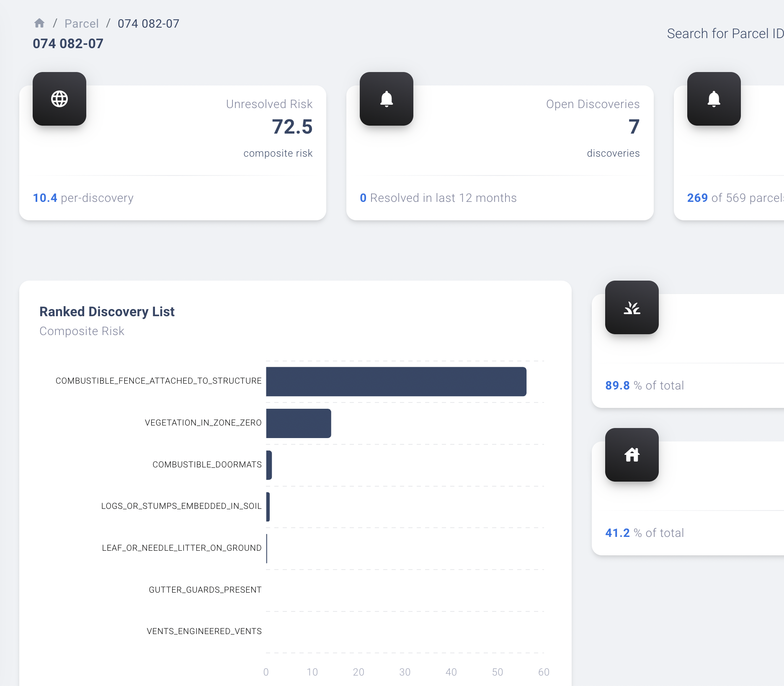The width and height of the screenshot is (784, 686).
Task: Click the GUTTER_GUARDS_PRESENT label
Action: 205,590
